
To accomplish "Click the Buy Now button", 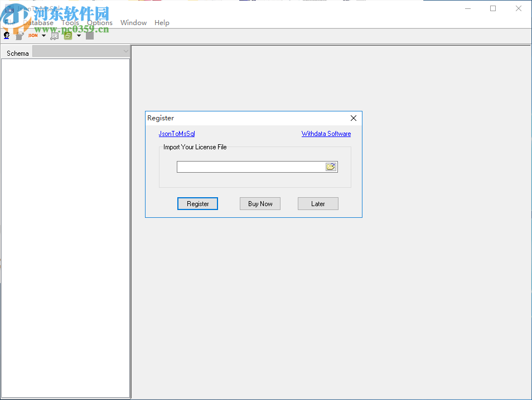I will pos(260,203).
